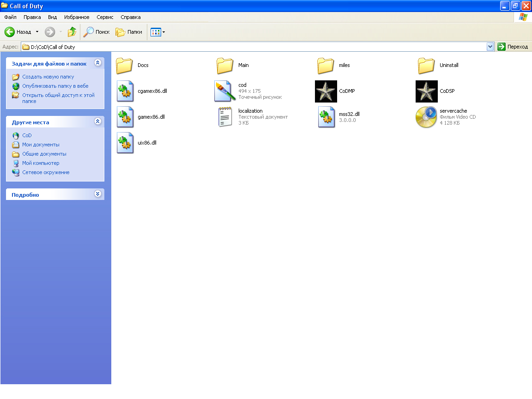Open the Сервис menu
The width and height of the screenshot is (532, 399).
(x=105, y=17)
